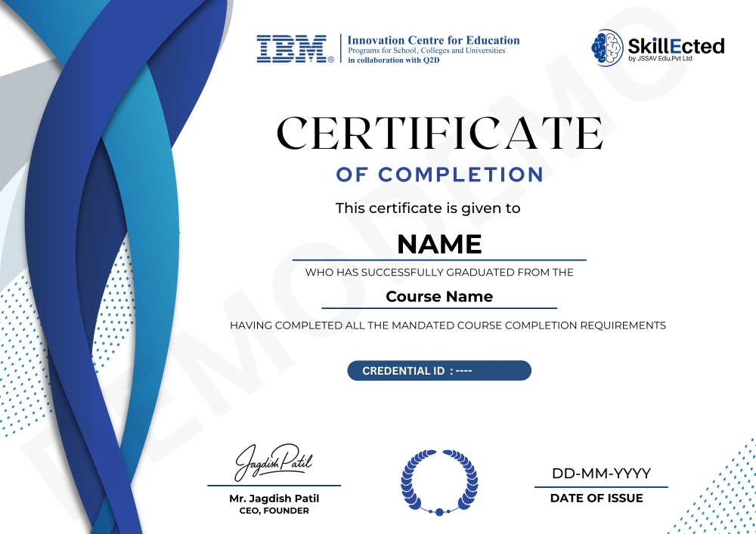Click the laurel wreath emblem

(439, 483)
